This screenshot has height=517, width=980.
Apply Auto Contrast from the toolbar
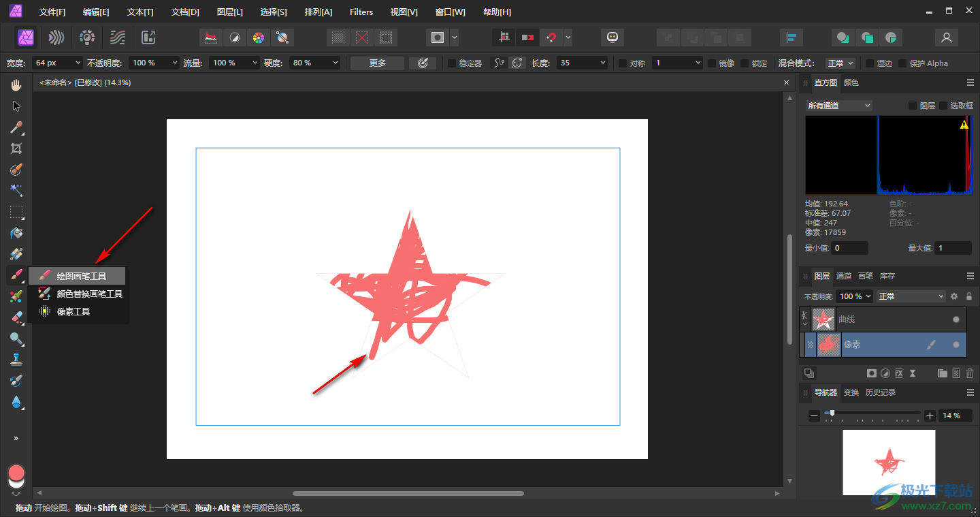[x=235, y=37]
